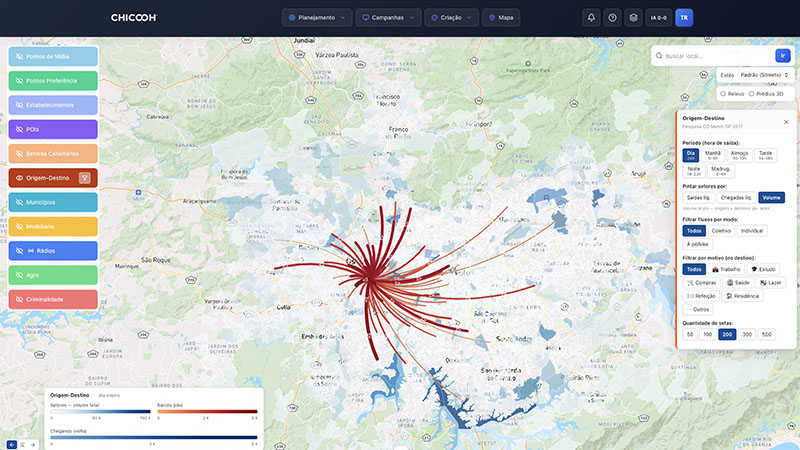Paint sectors by Saídas líq.
The width and height of the screenshot is (800, 450).
coord(698,197)
